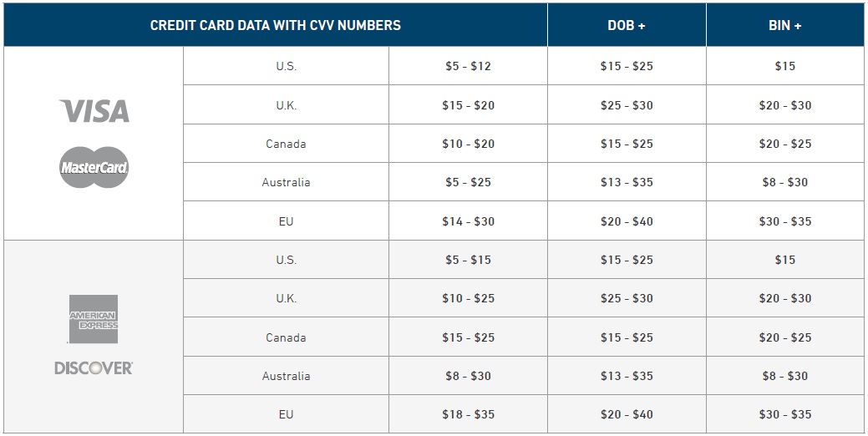The height and width of the screenshot is (436, 868).
Task: Click the 'BIN +' column header
Action: (x=784, y=25)
